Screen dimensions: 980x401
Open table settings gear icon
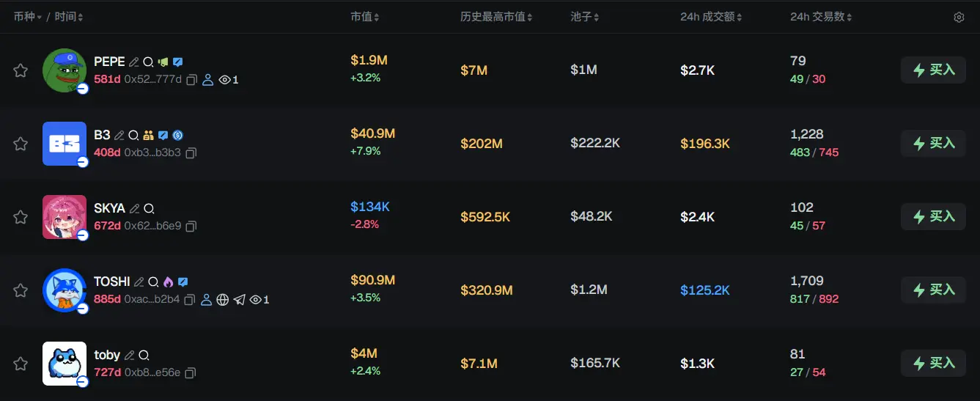click(959, 18)
